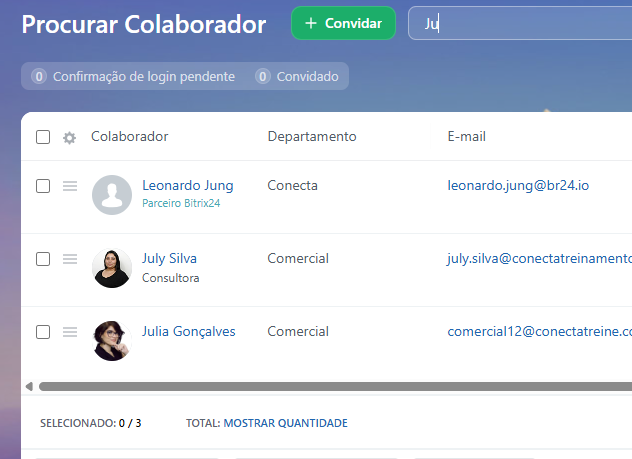This screenshot has width=632, height=459.
Task: Select the Leonardo Jung row checkbox
Action: [x=43, y=186]
